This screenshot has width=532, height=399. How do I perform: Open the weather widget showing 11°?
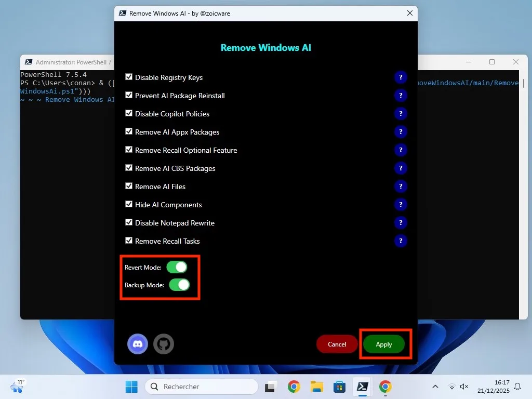pyautogui.click(x=17, y=386)
